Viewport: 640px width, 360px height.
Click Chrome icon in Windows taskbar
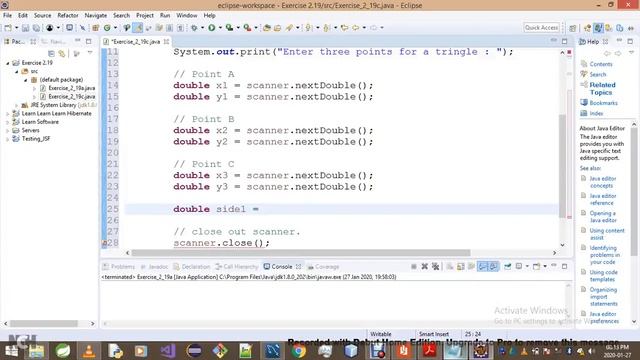click(298, 351)
